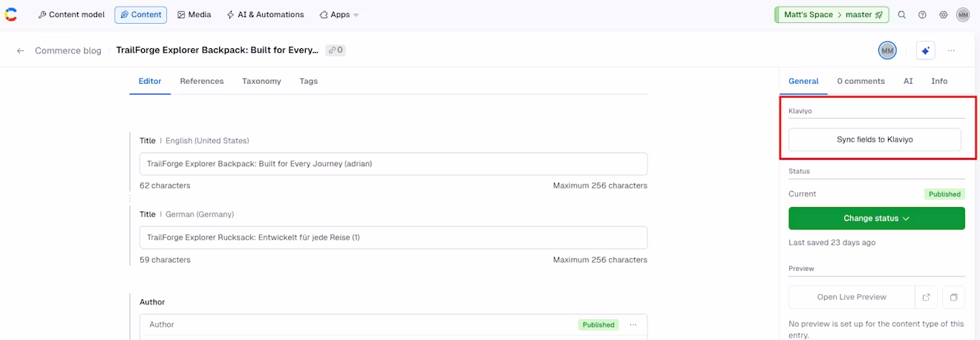Open preview in new tab icon

[x=927, y=297]
